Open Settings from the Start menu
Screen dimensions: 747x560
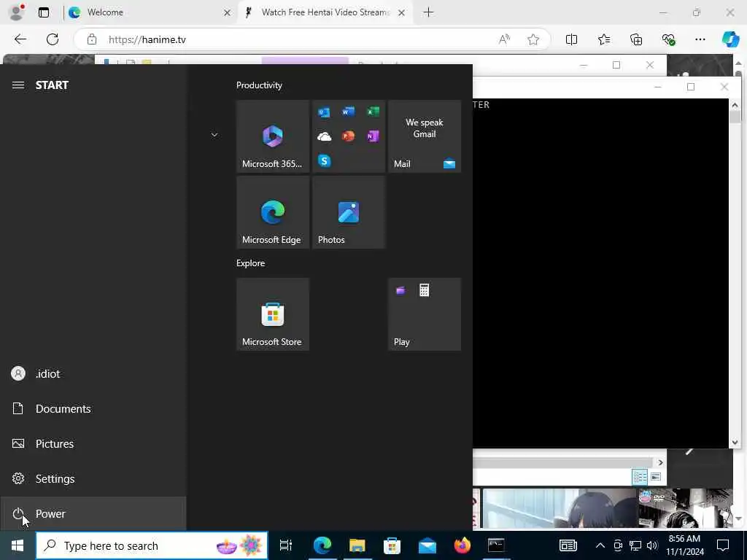tap(93, 478)
